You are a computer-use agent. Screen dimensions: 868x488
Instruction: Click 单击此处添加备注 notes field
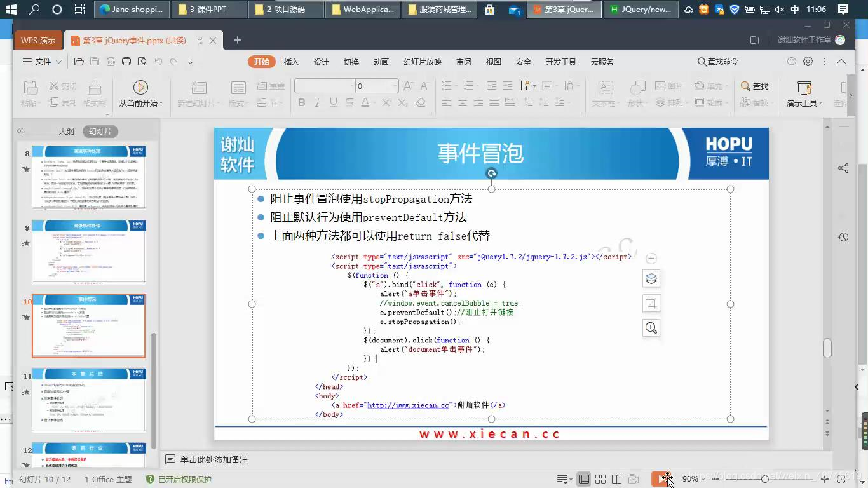pos(214,459)
